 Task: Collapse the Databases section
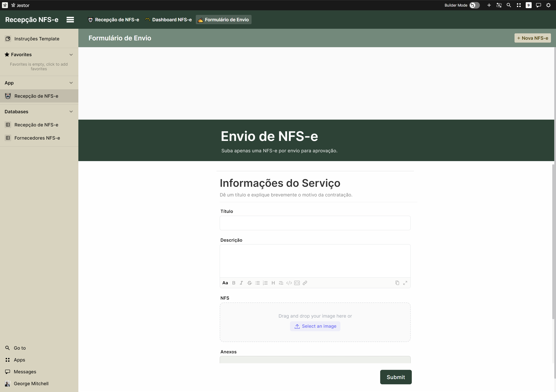pyautogui.click(x=71, y=112)
